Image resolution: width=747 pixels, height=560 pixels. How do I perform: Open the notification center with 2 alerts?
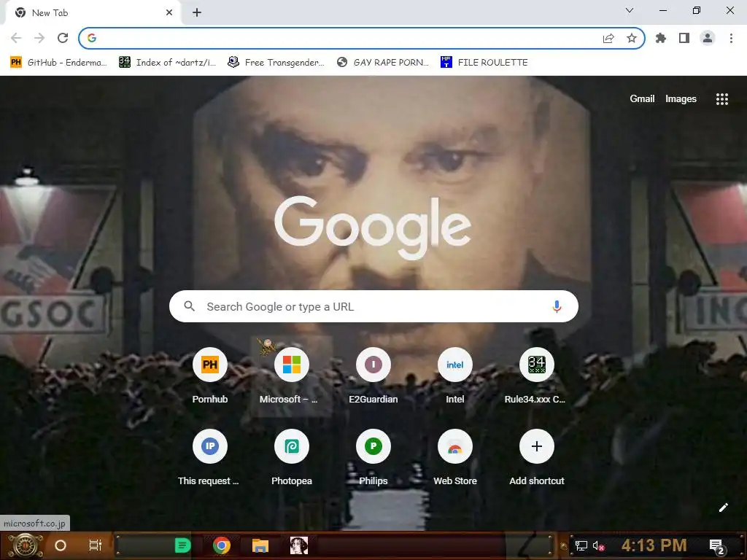(716, 546)
